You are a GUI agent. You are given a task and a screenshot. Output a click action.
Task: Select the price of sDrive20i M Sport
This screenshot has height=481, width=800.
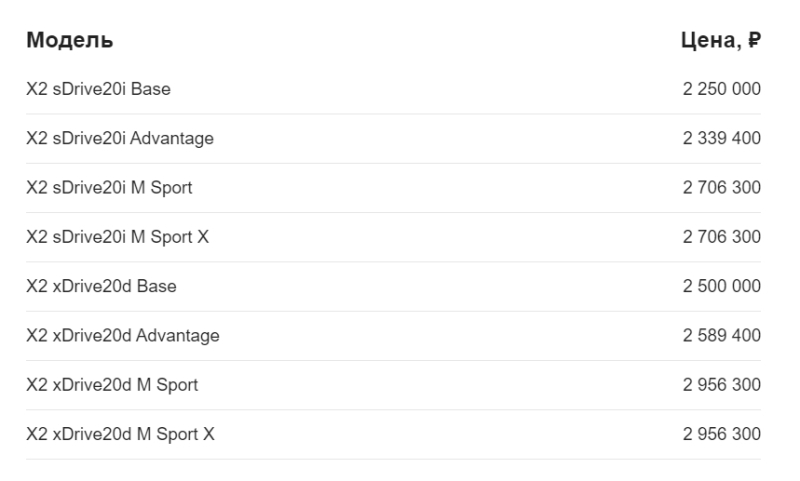coord(722,188)
